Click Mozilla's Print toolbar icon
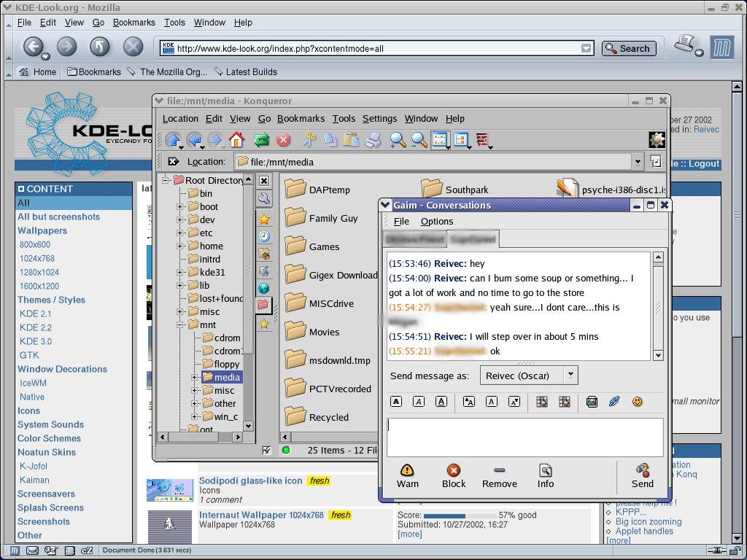Screen dimensions: 747x560 pos(685,44)
